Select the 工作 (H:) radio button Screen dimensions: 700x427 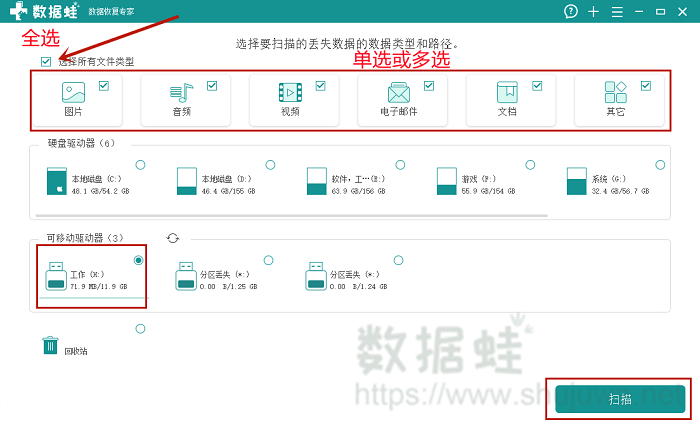[139, 260]
